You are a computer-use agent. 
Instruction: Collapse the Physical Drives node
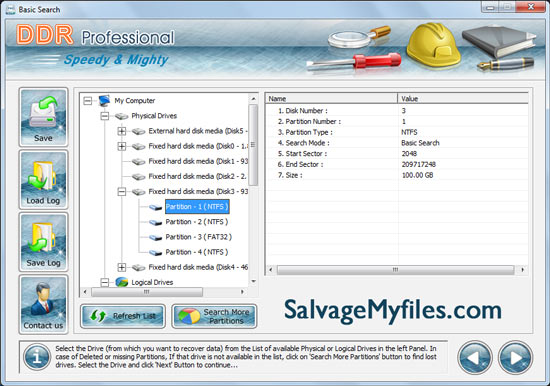coord(105,116)
